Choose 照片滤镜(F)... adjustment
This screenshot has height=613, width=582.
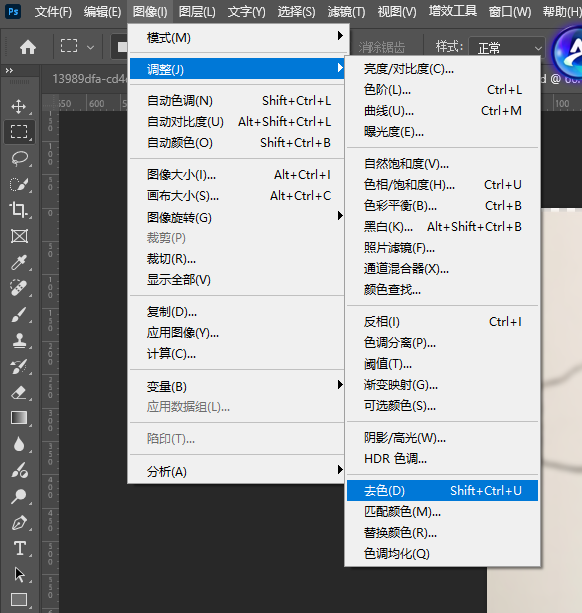point(442,247)
